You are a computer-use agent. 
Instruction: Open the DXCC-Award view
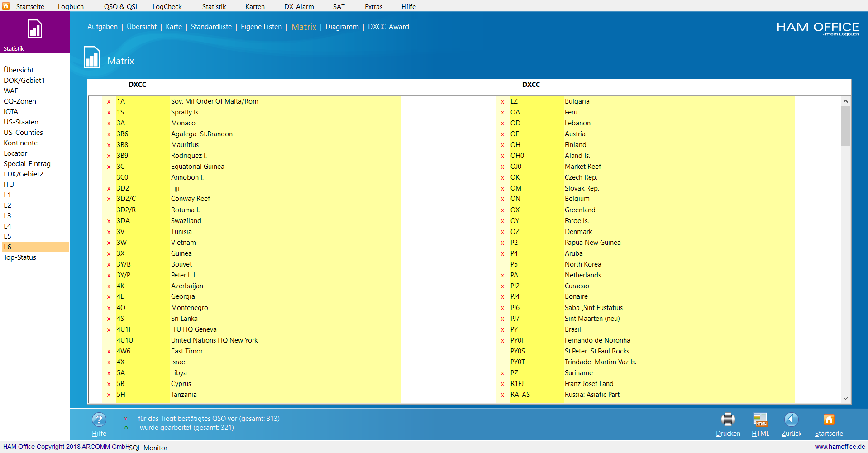[388, 27]
